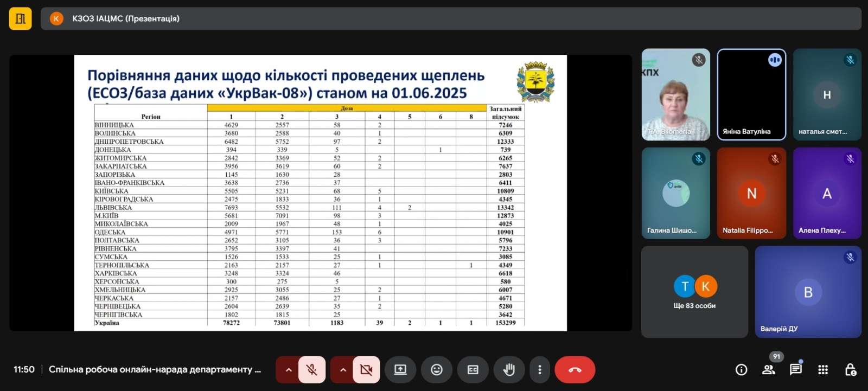Click the present screen icon
Viewport: 868px width, 391px height.
tap(400, 370)
